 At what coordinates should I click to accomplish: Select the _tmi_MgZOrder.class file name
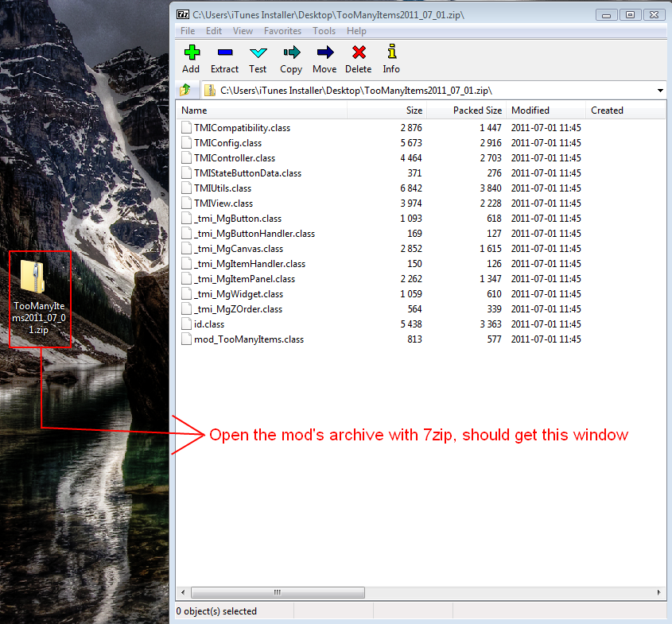[x=239, y=308]
